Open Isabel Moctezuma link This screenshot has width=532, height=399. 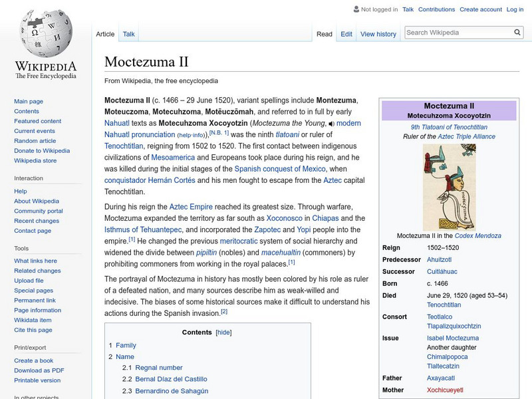[x=453, y=338]
